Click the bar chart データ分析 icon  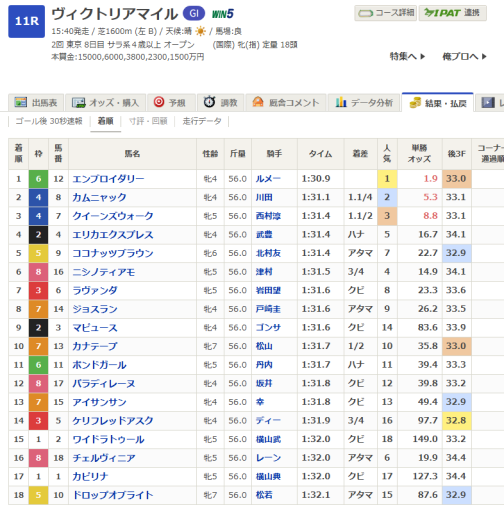coord(341,102)
